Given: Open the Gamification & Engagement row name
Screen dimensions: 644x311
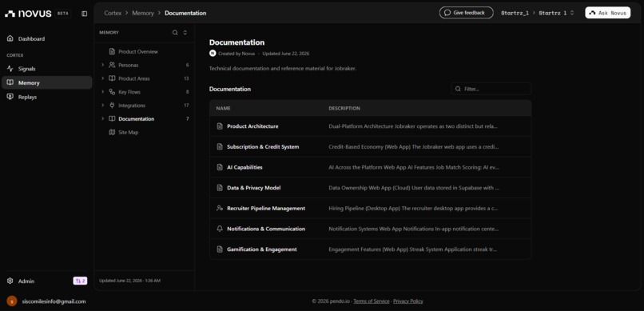Looking at the screenshot, I should tap(261, 249).
